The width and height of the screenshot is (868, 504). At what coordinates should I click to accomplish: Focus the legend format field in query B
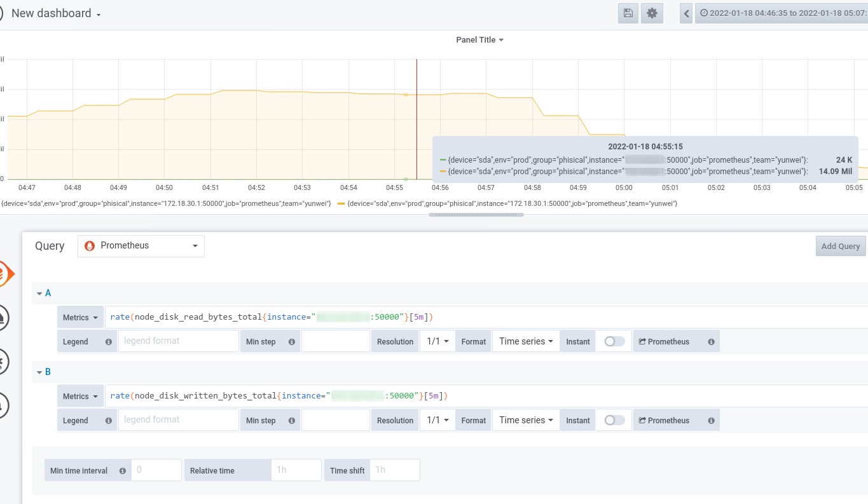click(x=178, y=419)
